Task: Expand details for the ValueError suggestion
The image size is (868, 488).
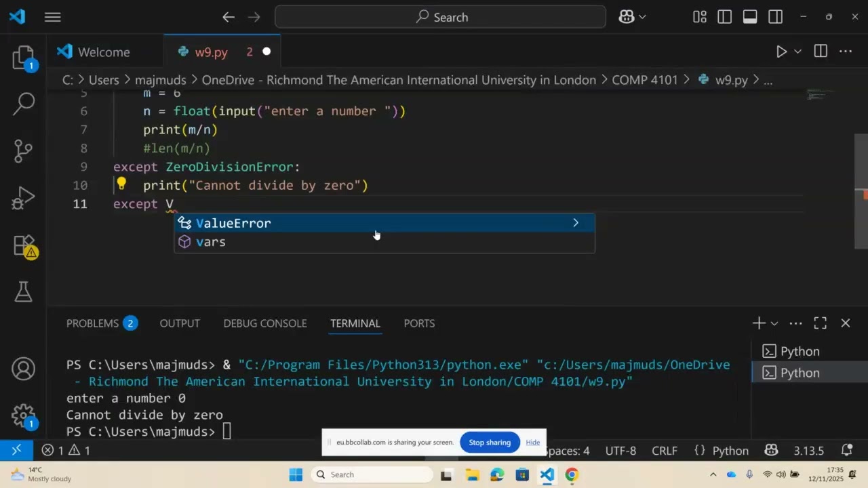Action: [x=576, y=223]
